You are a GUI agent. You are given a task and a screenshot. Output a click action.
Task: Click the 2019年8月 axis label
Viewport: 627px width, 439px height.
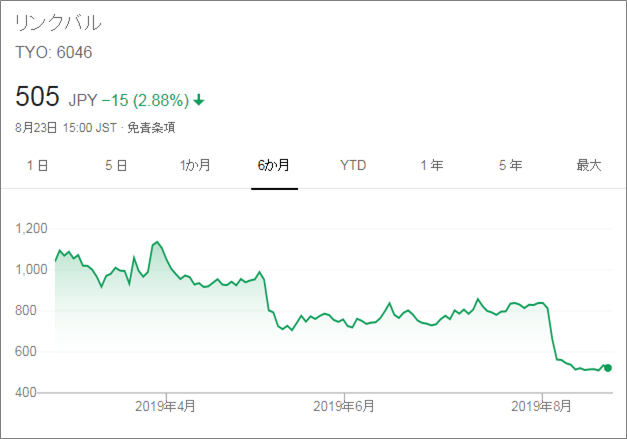541,406
